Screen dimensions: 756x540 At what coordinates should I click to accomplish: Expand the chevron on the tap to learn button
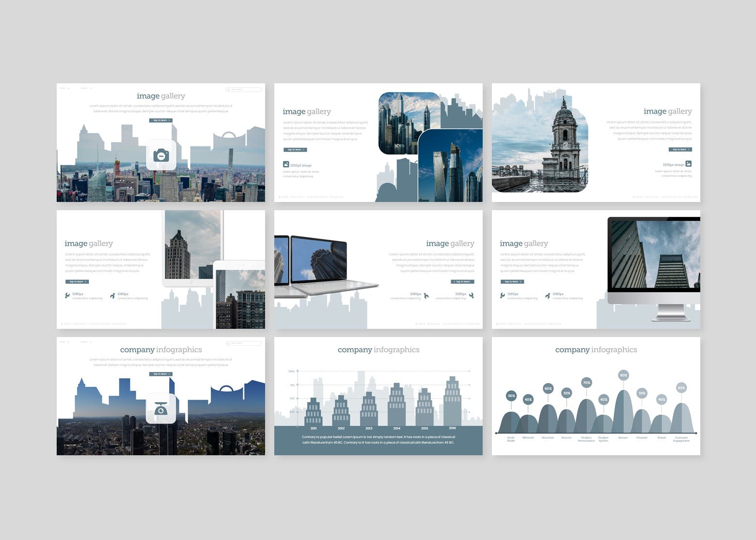coord(169,121)
